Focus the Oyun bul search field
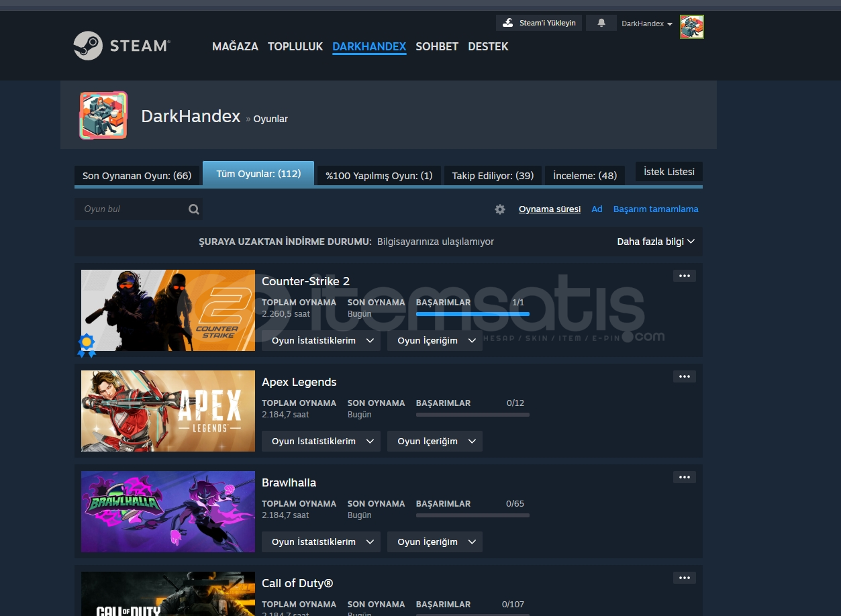Image resolution: width=841 pixels, height=616 pixels. click(138, 209)
